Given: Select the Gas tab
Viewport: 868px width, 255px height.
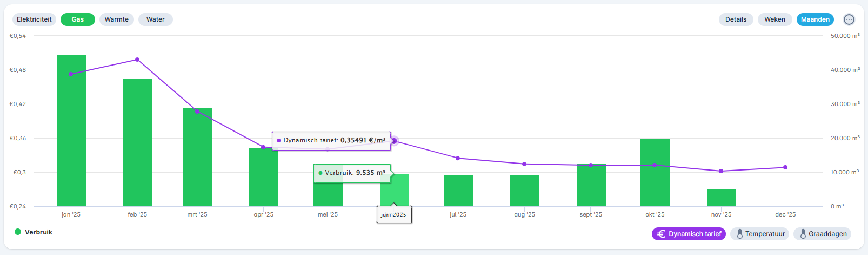Looking at the screenshot, I should tap(78, 19).
